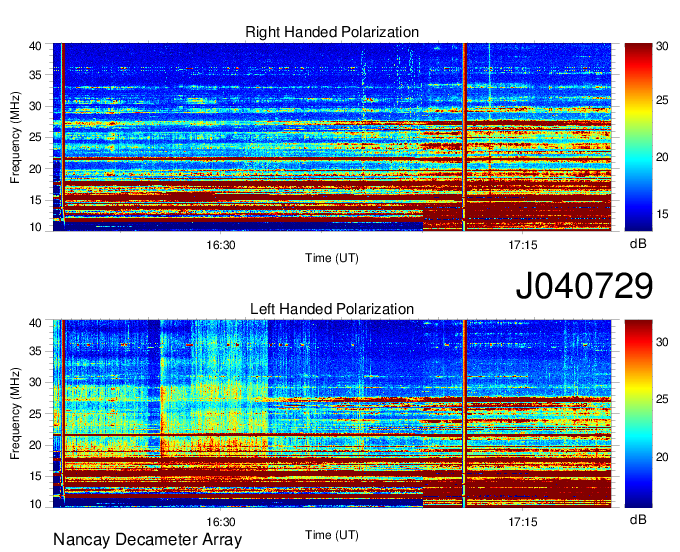Image resolution: width=680 pixels, height=552 pixels.
Task: Click the 16:30 label under the upper plot
Action: (221, 245)
